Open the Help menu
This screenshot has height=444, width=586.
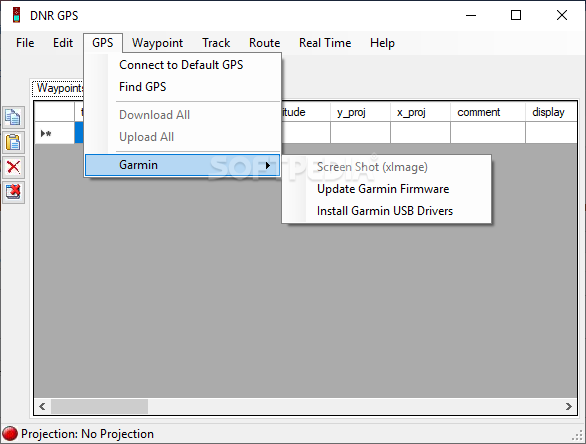pos(382,43)
